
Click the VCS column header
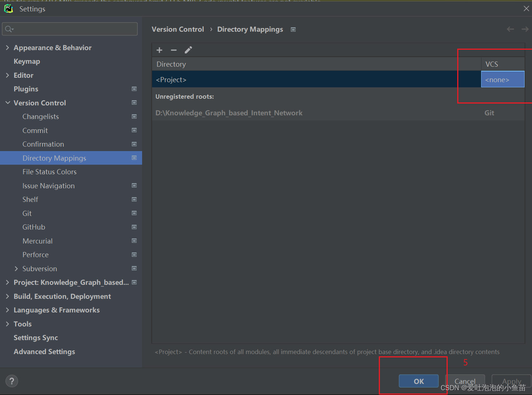pos(503,64)
